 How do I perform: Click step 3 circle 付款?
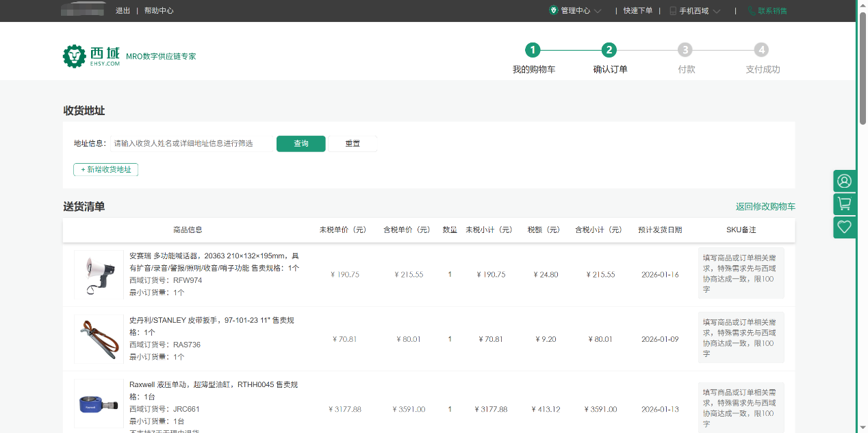[x=685, y=50]
